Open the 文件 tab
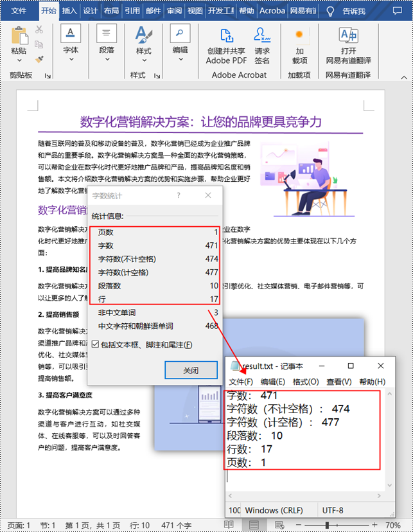 pyautogui.click(x=19, y=11)
